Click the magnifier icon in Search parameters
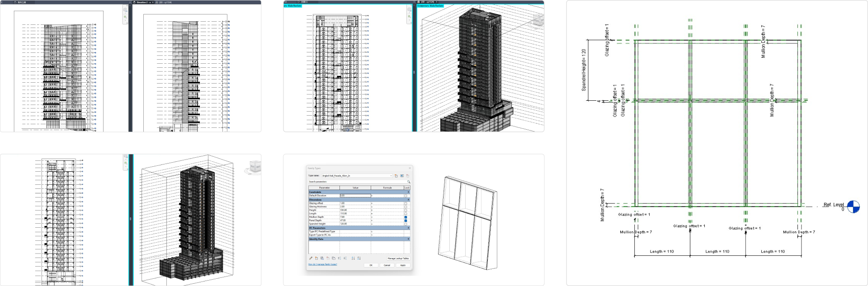 [408, 182]
